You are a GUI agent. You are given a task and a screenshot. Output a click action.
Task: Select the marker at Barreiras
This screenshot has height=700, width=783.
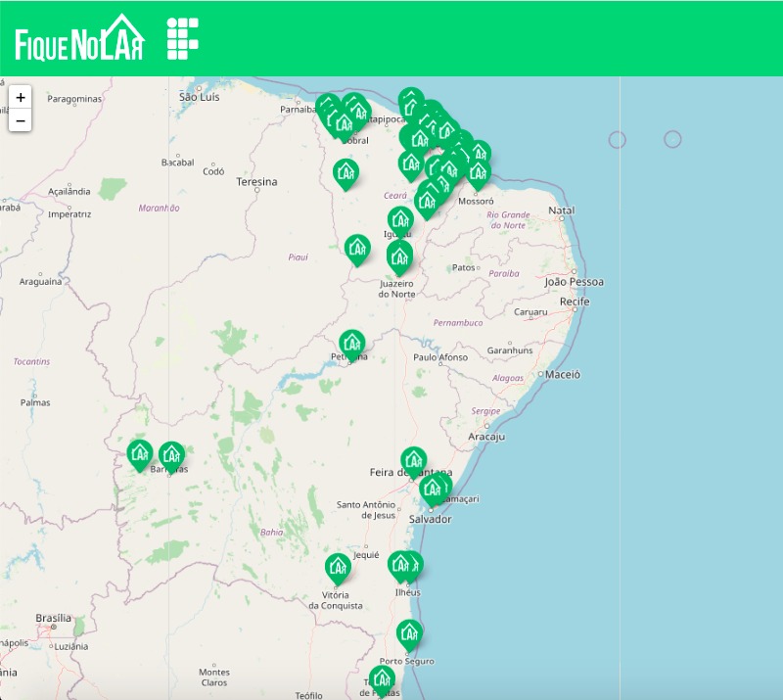(172, 454)
